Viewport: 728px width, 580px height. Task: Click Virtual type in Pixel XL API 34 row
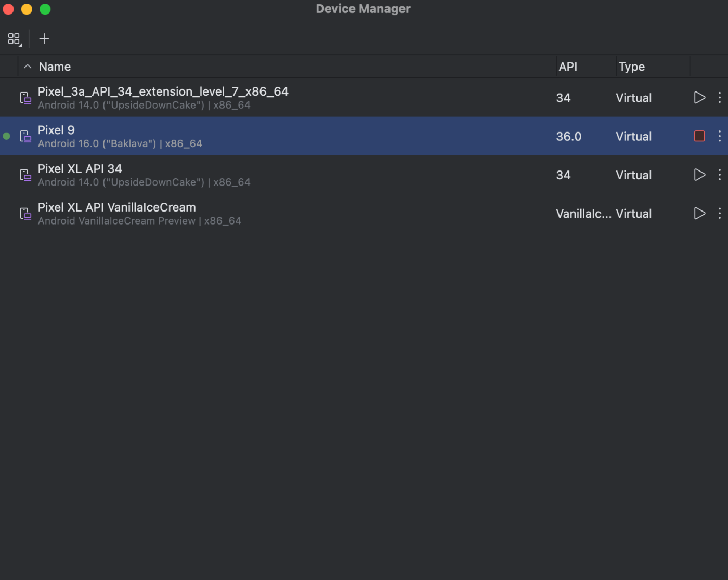click(633, 175)
